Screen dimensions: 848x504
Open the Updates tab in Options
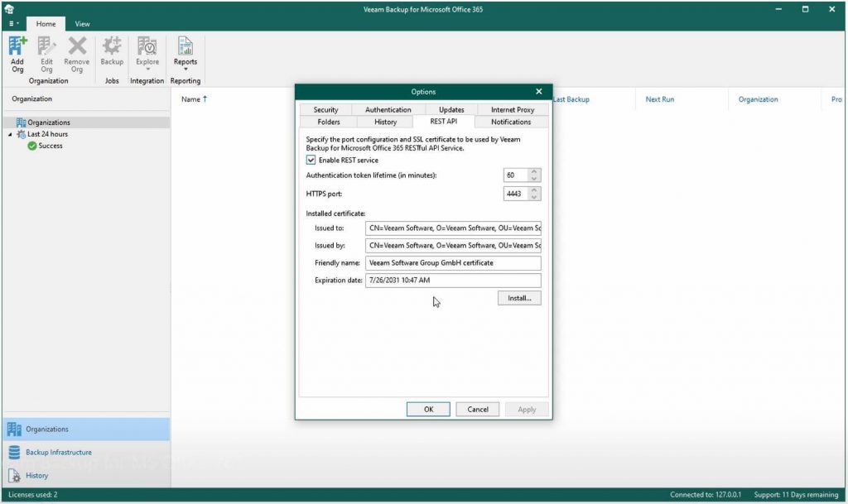(451, 110)
